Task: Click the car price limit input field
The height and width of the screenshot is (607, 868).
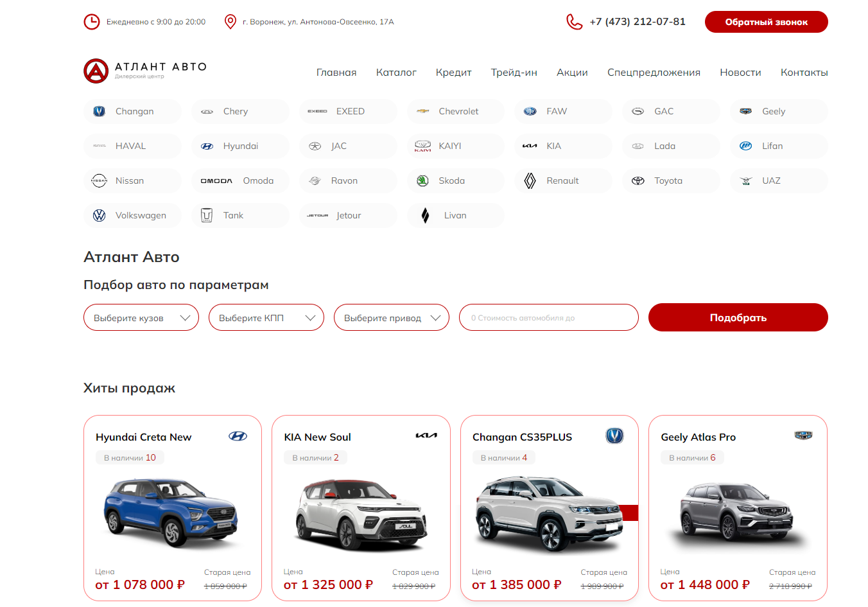Action: coord(549,317)
